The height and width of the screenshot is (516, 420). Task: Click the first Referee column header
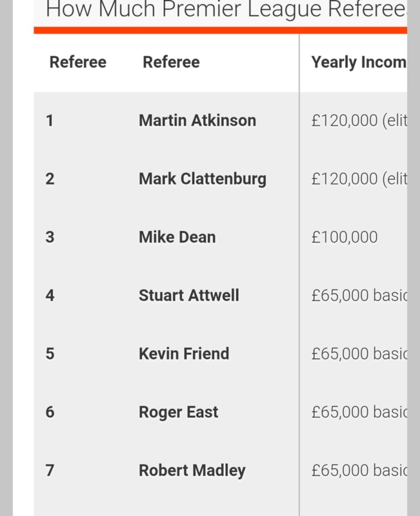tap(77, 62)
